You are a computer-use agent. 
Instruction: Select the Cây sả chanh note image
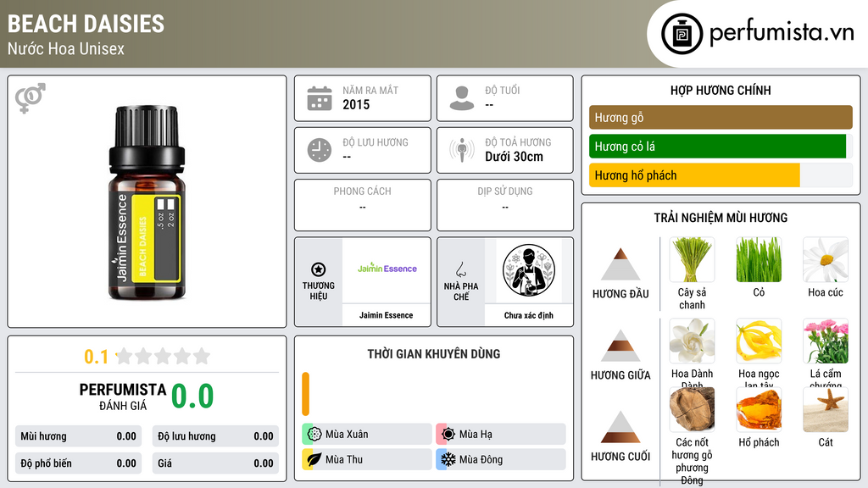[692, 259]
